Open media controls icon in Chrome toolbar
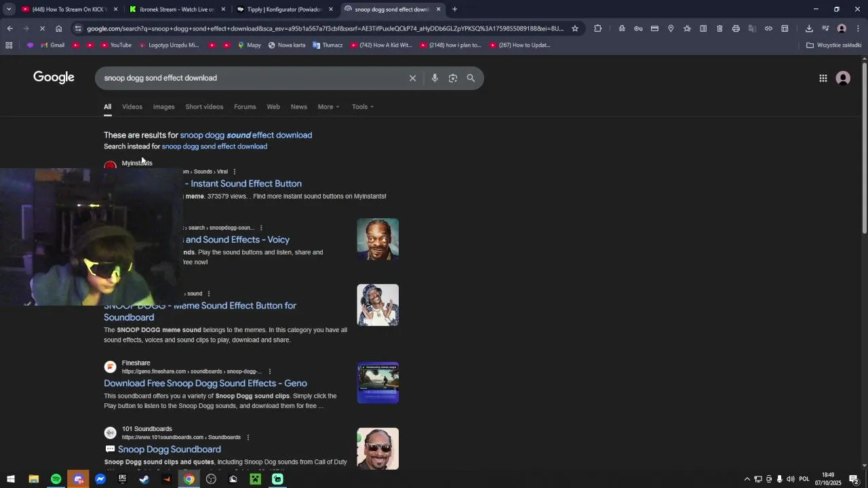The image size is (868, 488). (825, 28)
